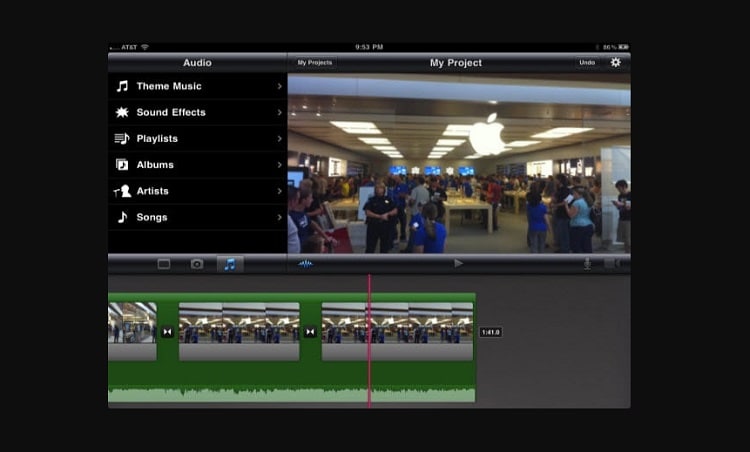Tap the Theme Music note icon
This screenshot has width=750, height=452.
coord(122,86)
